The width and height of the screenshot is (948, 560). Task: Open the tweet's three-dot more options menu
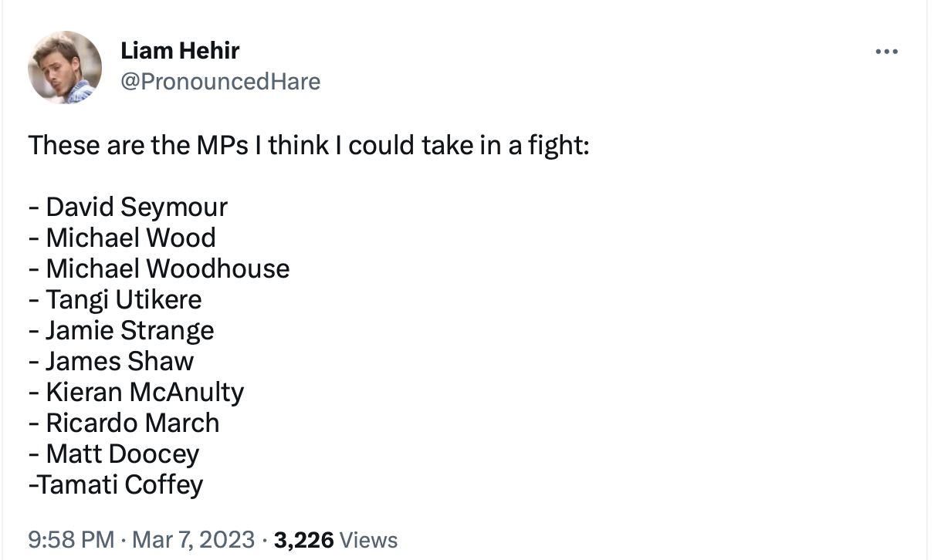coord(887,52)
